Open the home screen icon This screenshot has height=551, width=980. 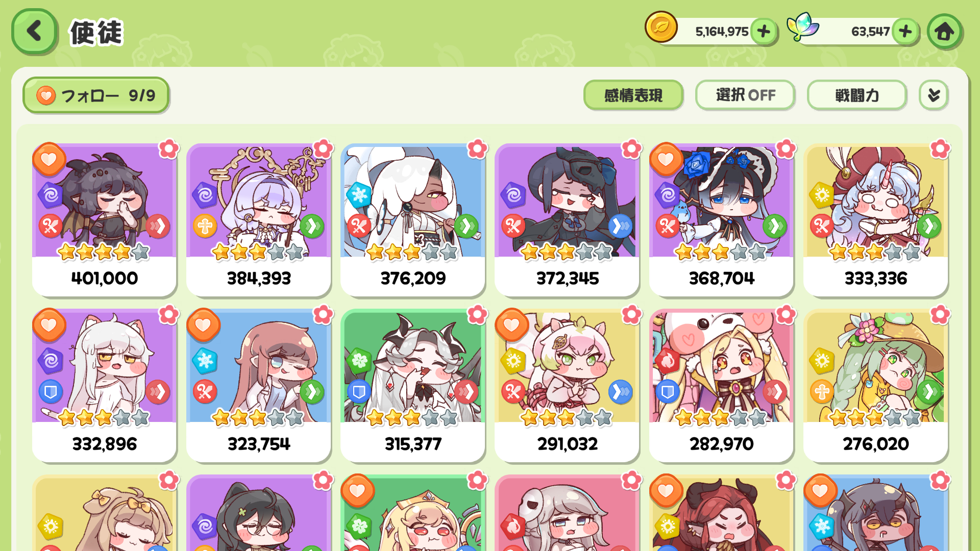pos(944,32)
